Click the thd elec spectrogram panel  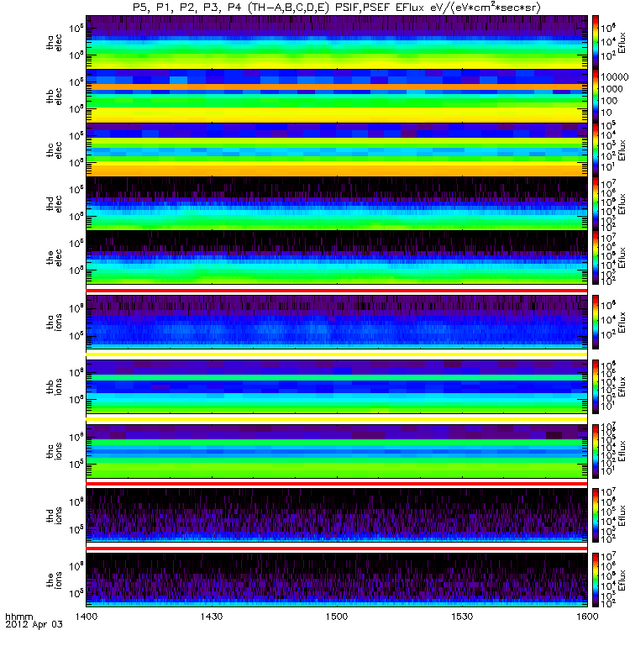click(337, 203)
